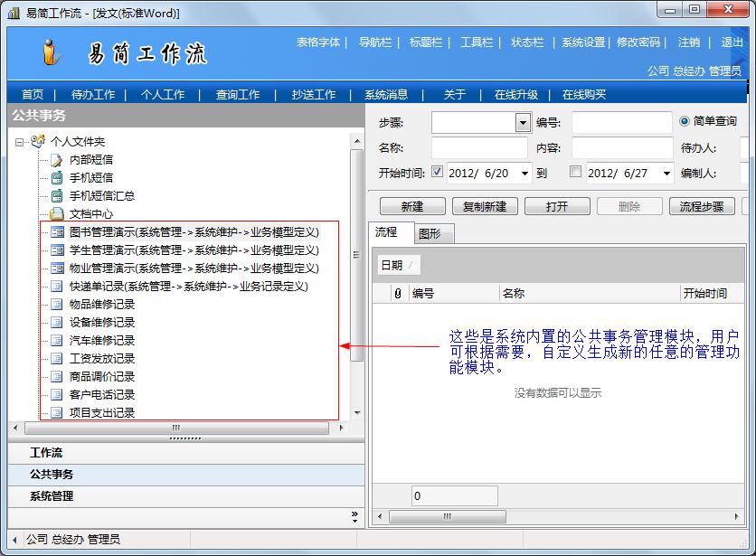Click the 个人文件夹 folder icon
This screenshot has width=756, height=556.
(38, 141)
